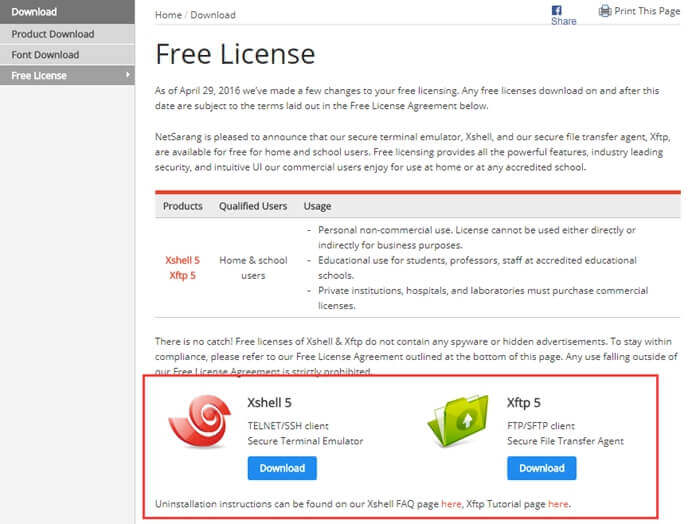Viewport: 700px width, 524px height.
Task: Select Font Download in the sidebar
Action: click(45, 55)
